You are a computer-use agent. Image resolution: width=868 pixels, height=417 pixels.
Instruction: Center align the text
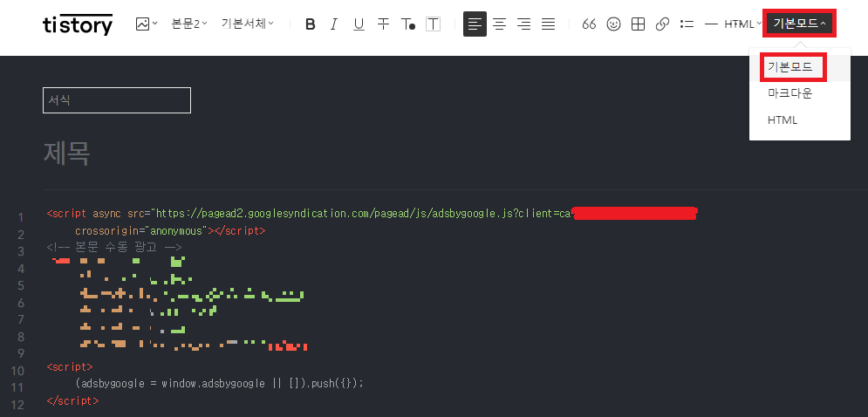click(x=499, y=24)
